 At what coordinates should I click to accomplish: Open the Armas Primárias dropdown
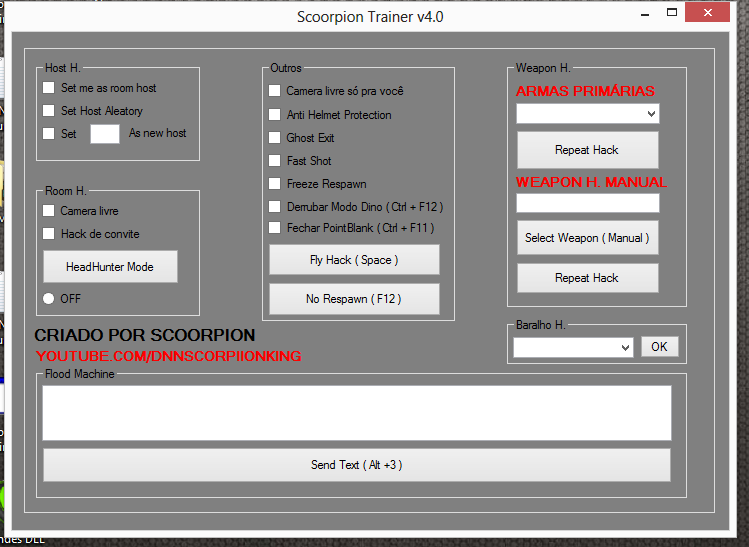[588, 114]
